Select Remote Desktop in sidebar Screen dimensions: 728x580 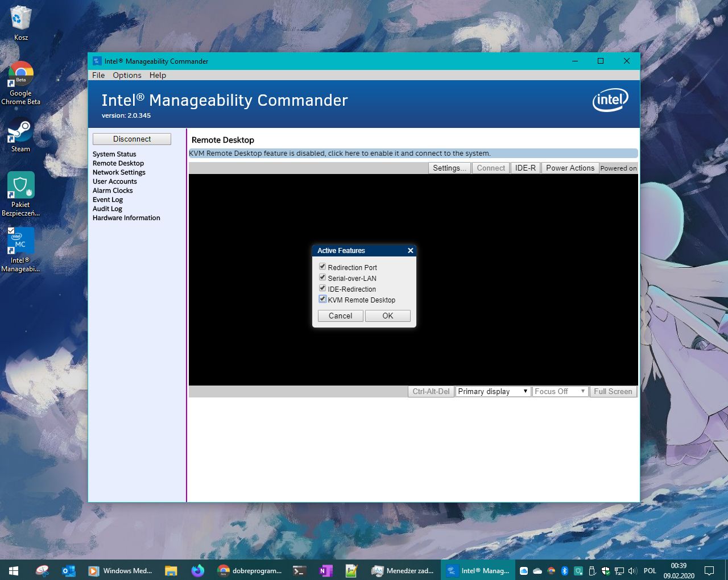[x=118, y=163]
